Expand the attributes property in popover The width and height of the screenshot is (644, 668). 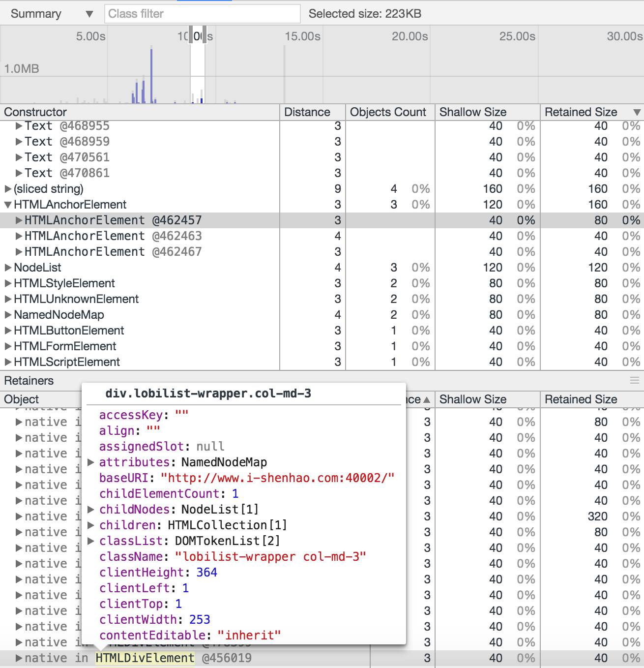90,462
